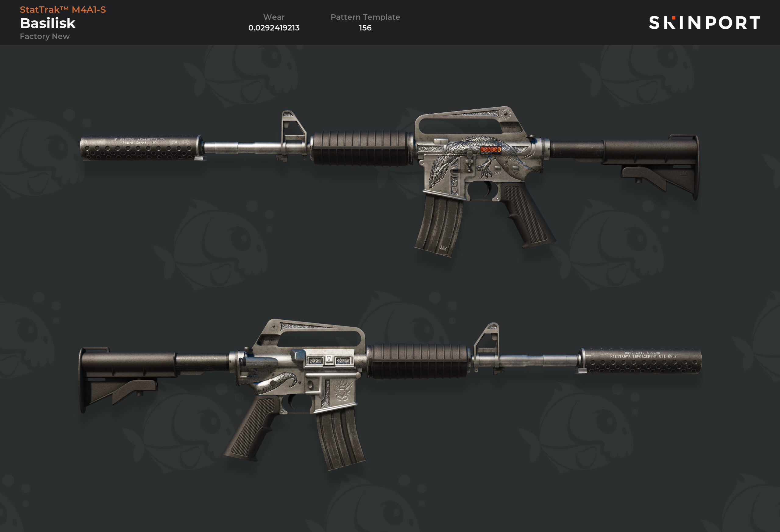
Task: Click the Wear label
Action: pyautogui.click(x=274, y=17)
